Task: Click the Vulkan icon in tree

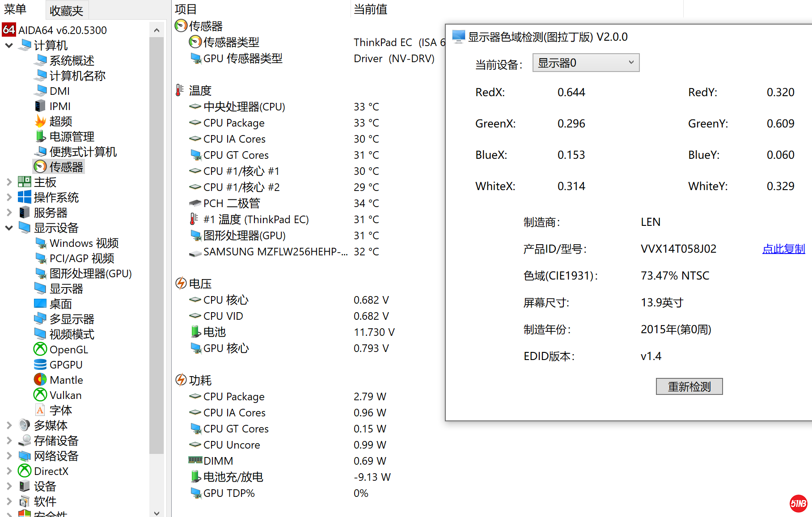Action: [40, 395]
